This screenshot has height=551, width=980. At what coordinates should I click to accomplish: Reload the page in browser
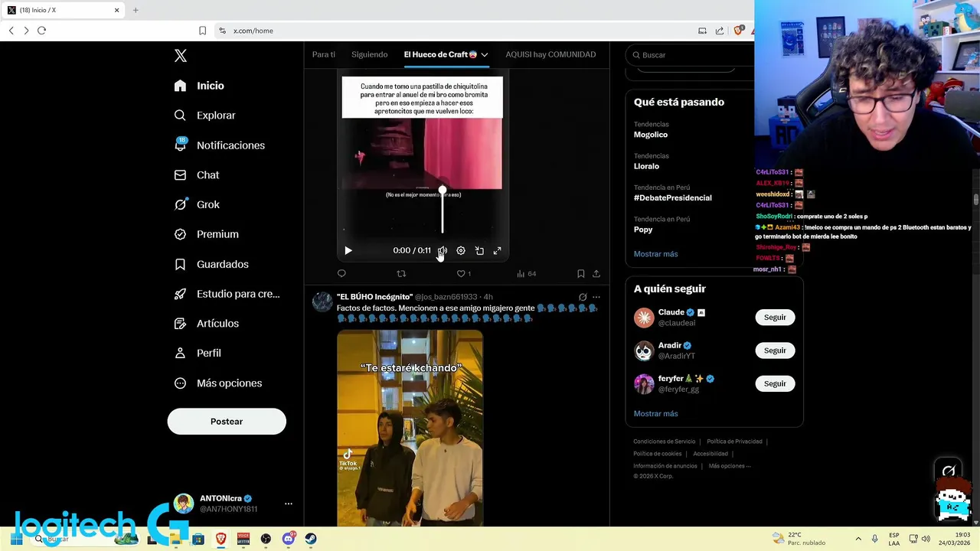42,31
